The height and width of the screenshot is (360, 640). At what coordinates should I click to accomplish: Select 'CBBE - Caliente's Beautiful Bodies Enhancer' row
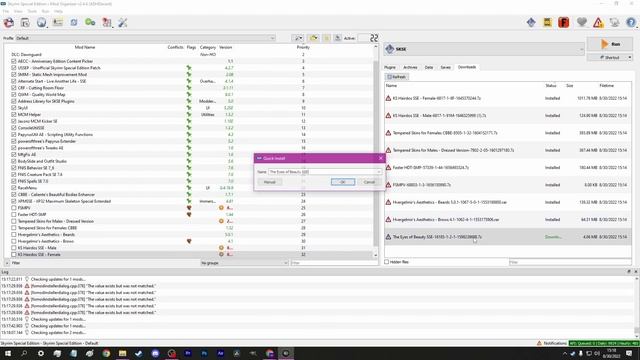pyautogui.click(x=190, y=194)
